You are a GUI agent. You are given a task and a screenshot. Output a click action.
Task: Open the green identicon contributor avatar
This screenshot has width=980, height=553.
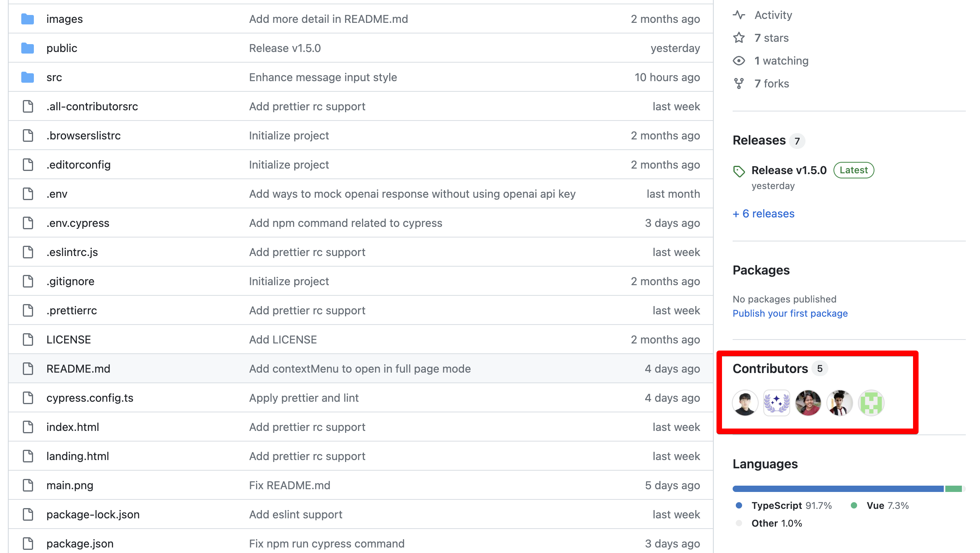click(871, 403)
